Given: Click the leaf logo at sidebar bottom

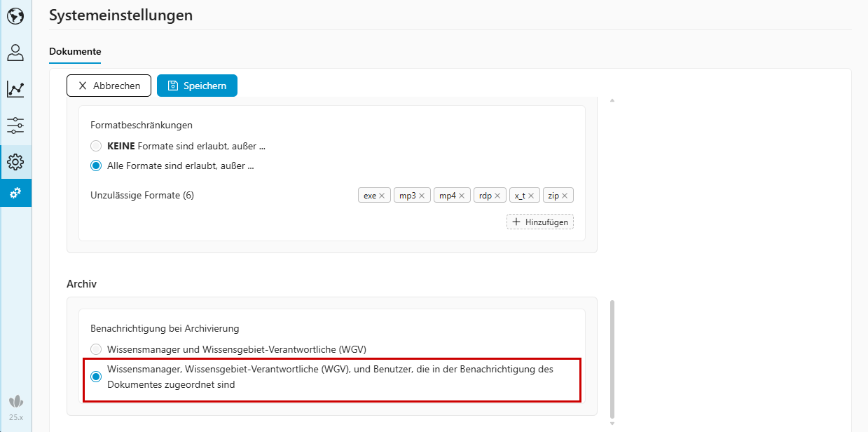Looking at the screenshot, I should (15, 402).
